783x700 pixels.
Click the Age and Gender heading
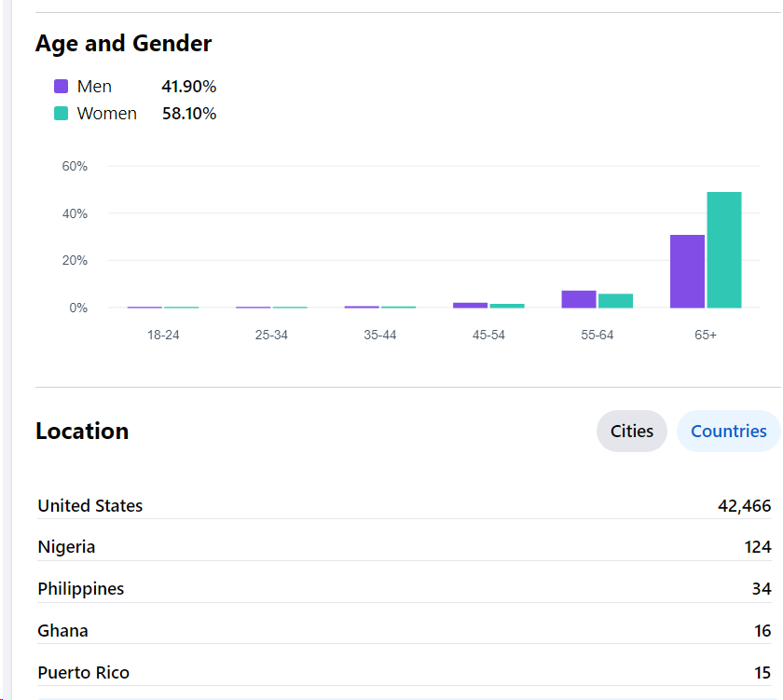click(123, 44)
